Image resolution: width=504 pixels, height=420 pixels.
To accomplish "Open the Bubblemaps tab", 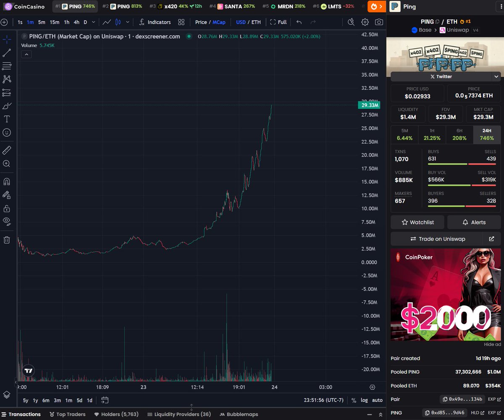I will pos(239,414).
